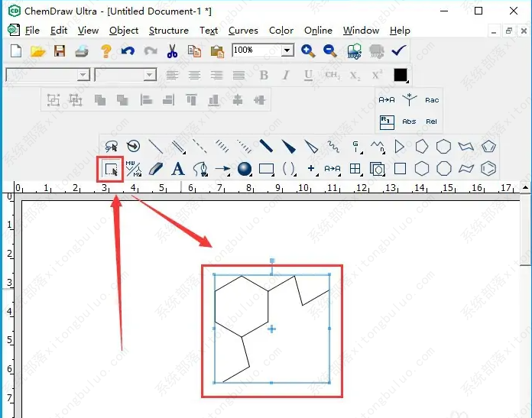Open the black color swatch picker
The height and width of the screenshot is (418, 532).
coord(401,76)
